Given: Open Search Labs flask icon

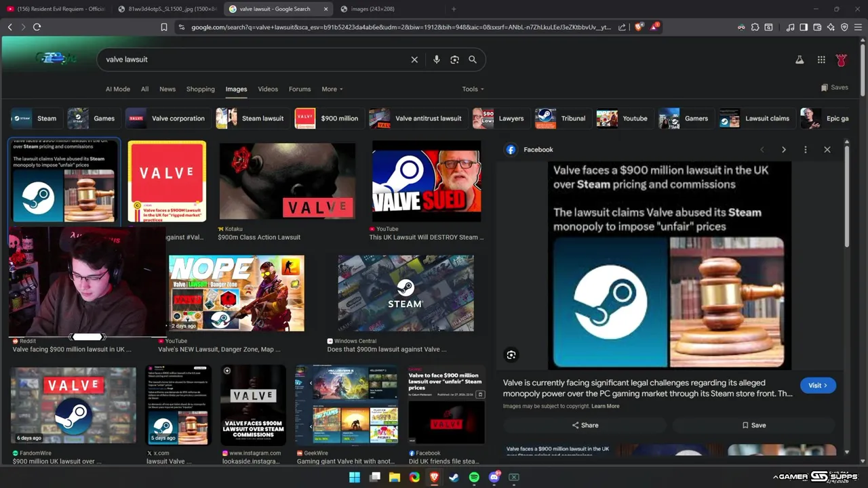Looking at the screenshot, I should pyautogui.click(x=800, y=60).
